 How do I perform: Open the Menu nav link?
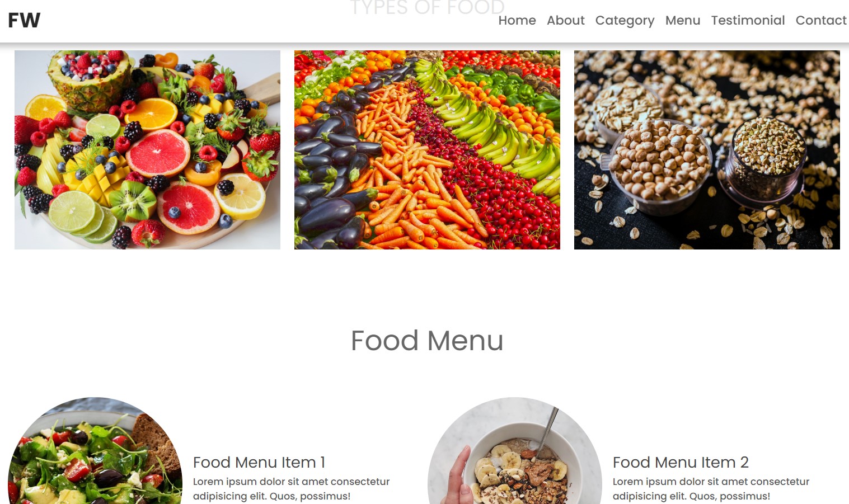683,20
